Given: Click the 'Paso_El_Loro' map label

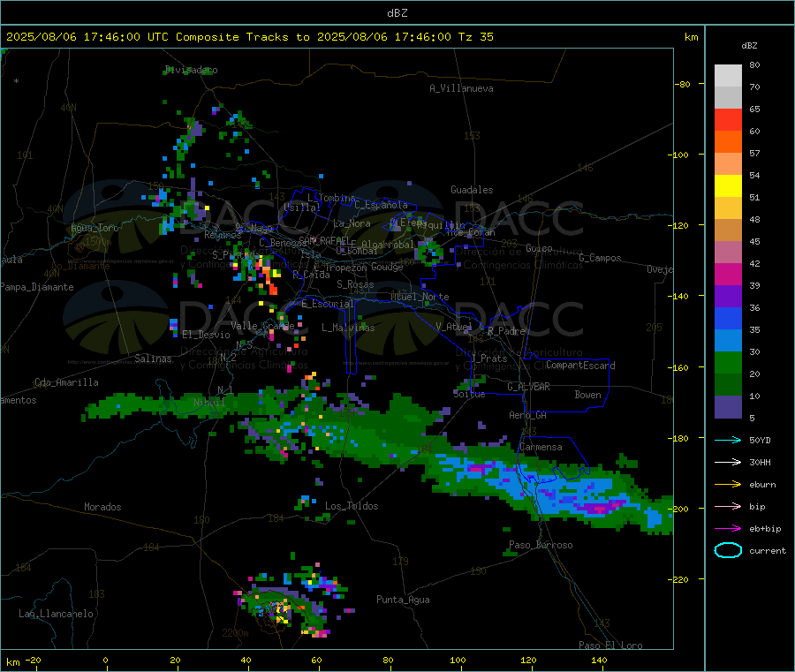Looking at the screenshot, I should tap(610, 646).
